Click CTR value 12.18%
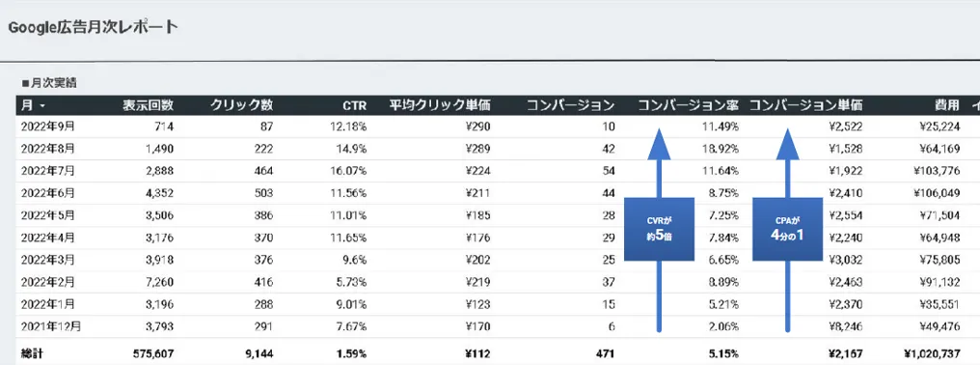This screenshot has width=980, height=365. coord(349,126)
